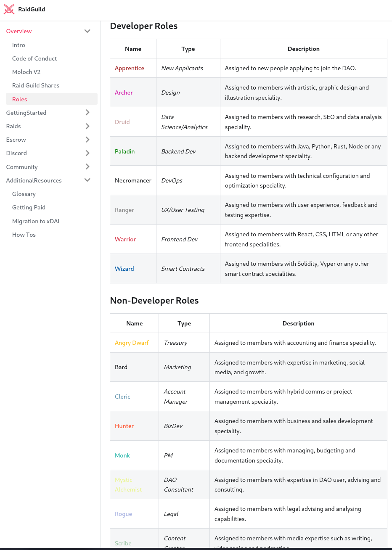Open the Raids sidebar category
The width and height of the screenshot is (392, 550).
[x=13, y=126]
